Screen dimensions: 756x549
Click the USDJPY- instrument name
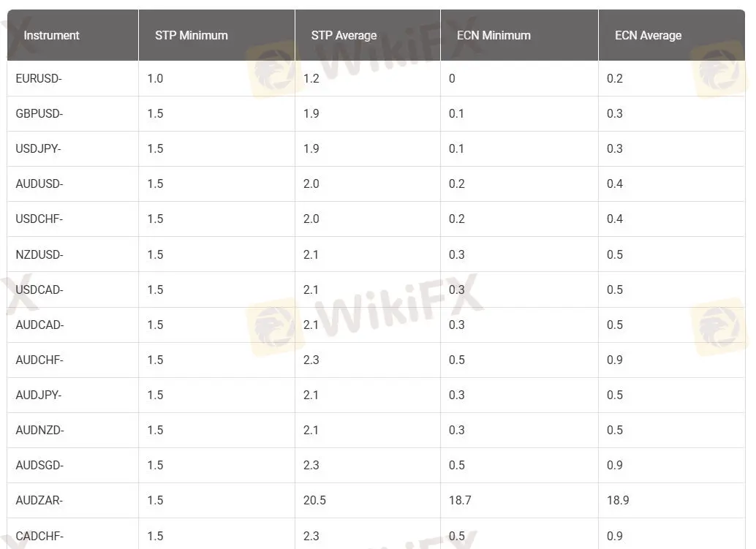[38, 148]
